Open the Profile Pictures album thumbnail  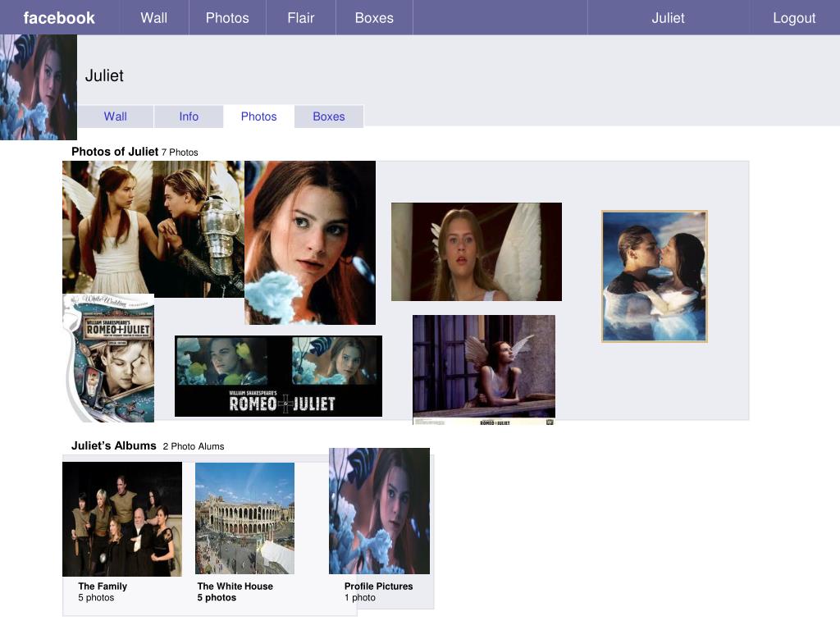[379, 511]
